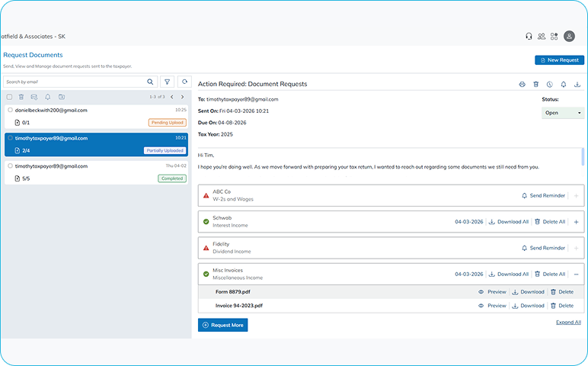Viewport: 588px width, 366px height.
Task: Go to next page of requests
Action: tap(182, 97)
